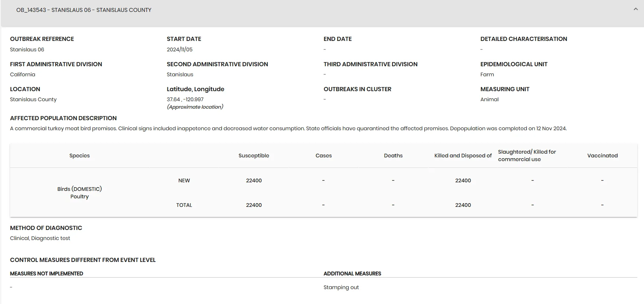Collapse the outbreak panel with chevron icon

[x=635, y=9]
